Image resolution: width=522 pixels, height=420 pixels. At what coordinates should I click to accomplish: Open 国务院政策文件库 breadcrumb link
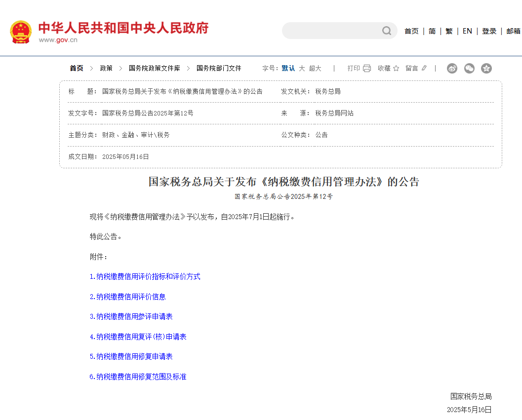coord(155,69)
